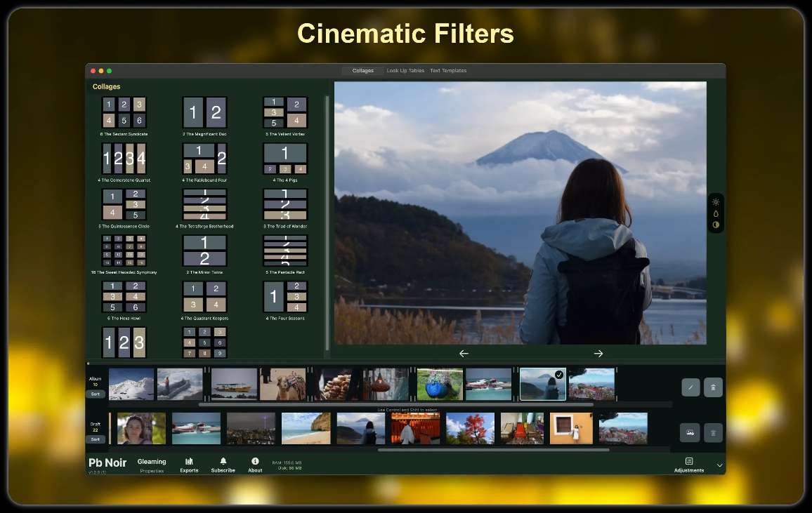The width and height of the screenshot is (812, 513).
Task: Click the album row horizontal scrollbar
Action: pyautogui.click(x=396, y=404)
